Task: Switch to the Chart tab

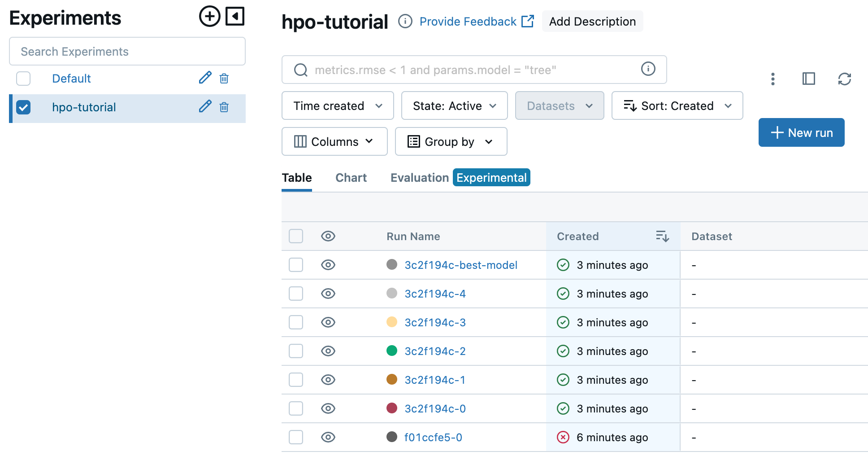Action: pyautogui.click(x=351, y=178)
